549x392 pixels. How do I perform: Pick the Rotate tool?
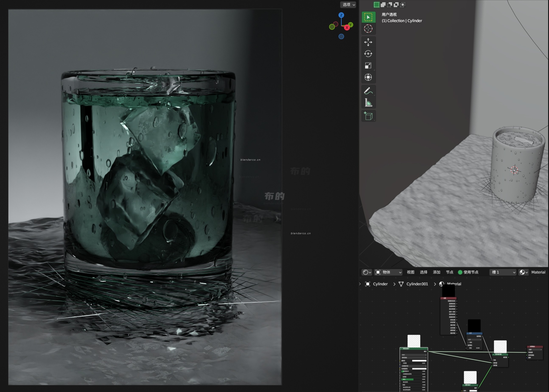pos(368,54)
